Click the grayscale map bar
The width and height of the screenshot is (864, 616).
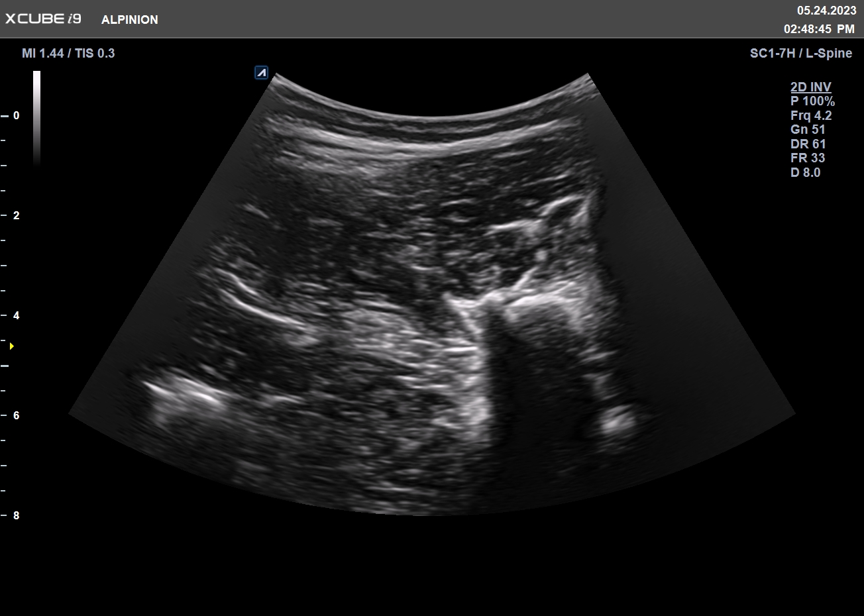36,117
